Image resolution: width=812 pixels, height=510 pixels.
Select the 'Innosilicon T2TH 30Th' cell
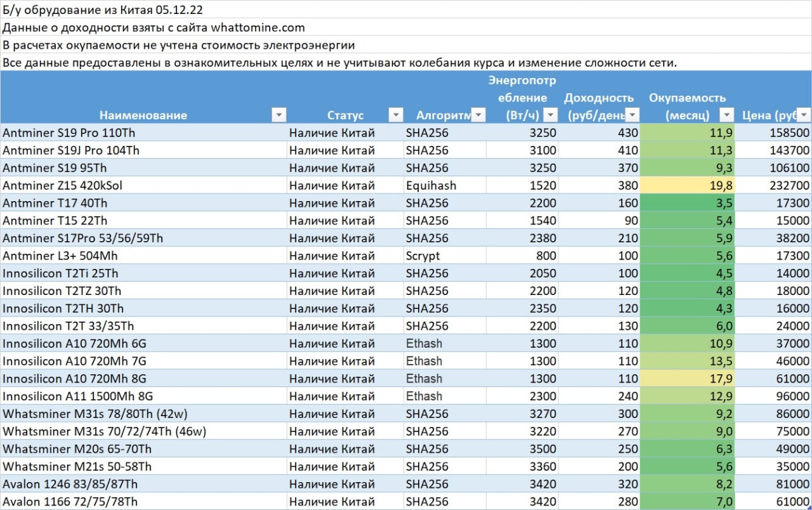pos(143,308)
